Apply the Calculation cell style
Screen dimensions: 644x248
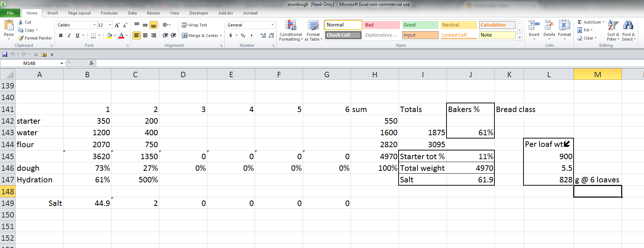497,25
